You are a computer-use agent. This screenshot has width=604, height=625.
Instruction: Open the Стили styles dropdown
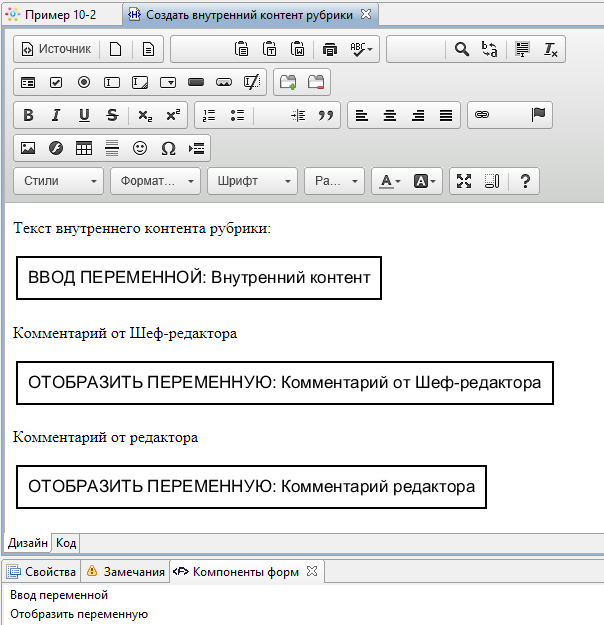click(59, 181)
